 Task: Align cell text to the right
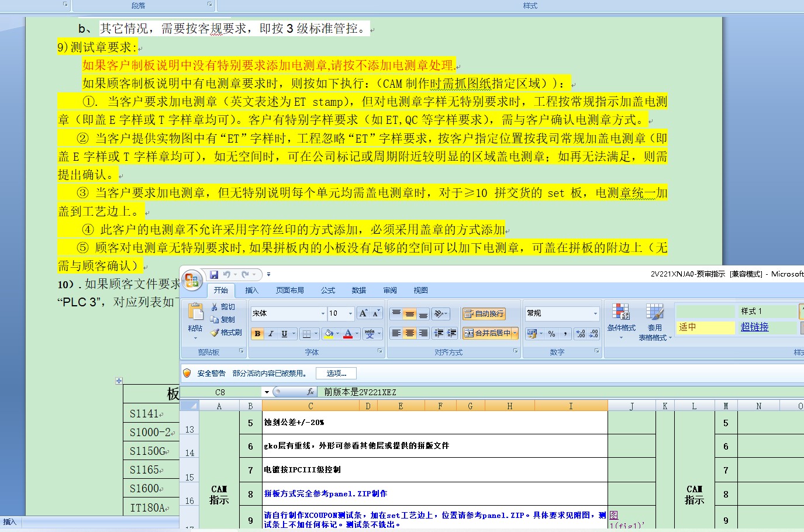pos(423,333)
